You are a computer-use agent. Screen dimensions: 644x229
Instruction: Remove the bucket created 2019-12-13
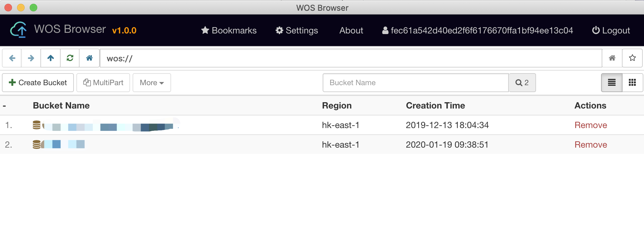pyautogui.click(x=591, y=125)
